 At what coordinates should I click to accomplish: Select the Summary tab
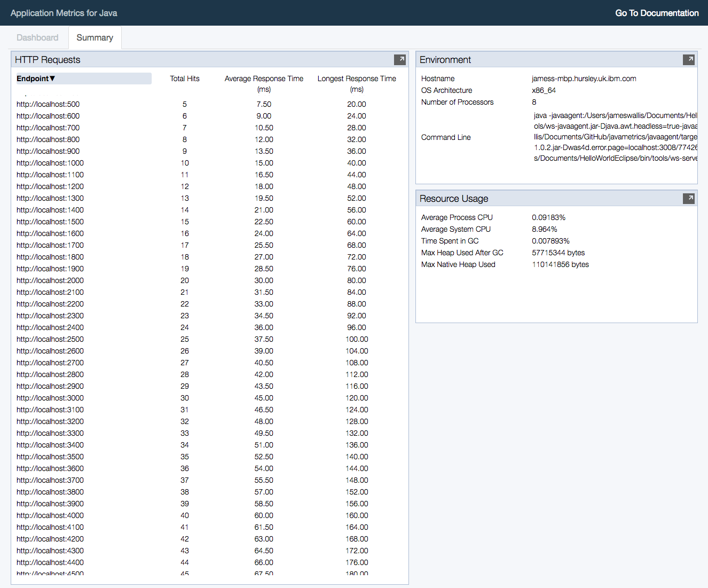point(95,37)
